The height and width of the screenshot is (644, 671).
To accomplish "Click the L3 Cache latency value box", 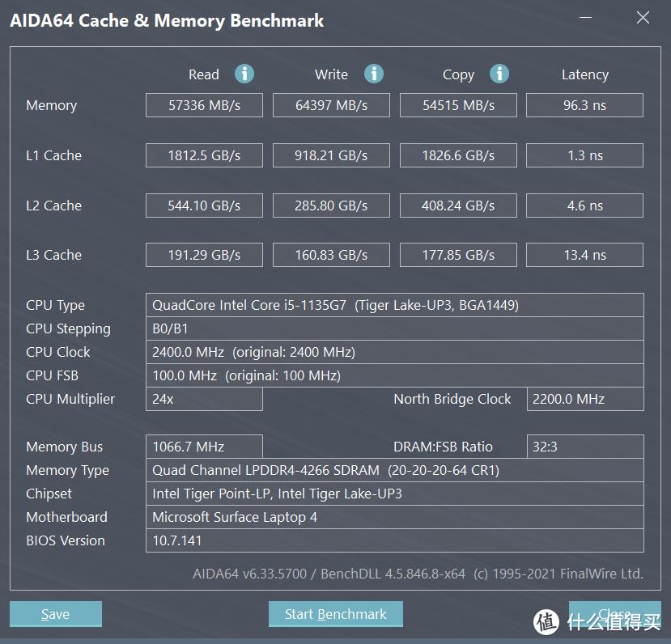I will pos(584,254).
